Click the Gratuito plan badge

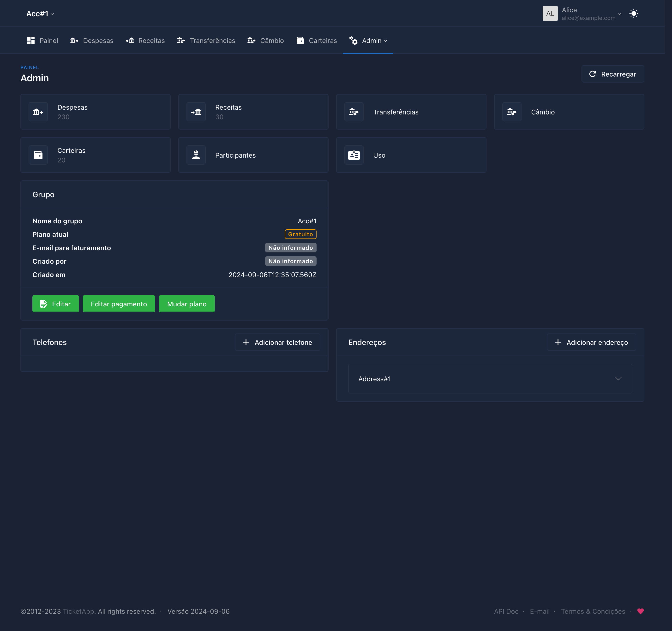(x=300, y=234)
